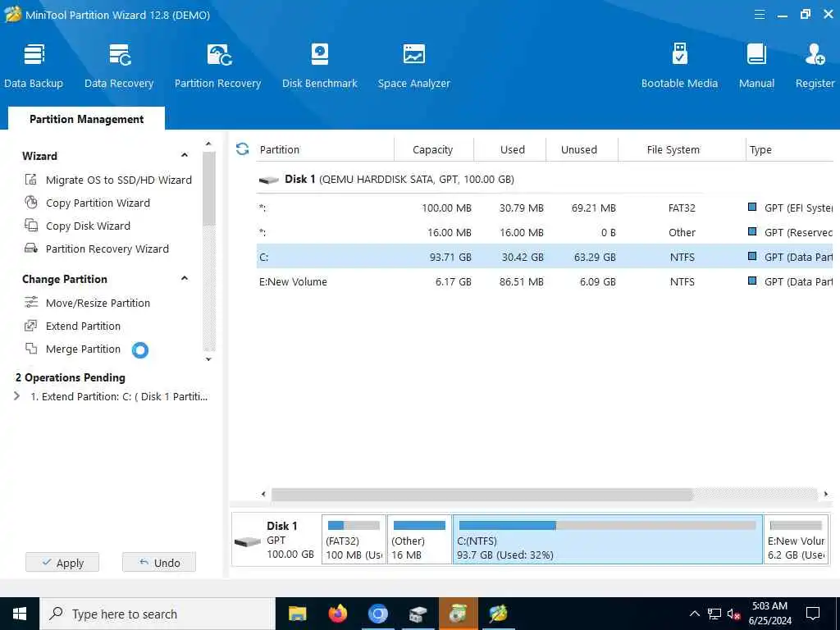Click the partition table scrollbar left arrow
Viewport: 840px width, 630px height.
click(263, 494)
